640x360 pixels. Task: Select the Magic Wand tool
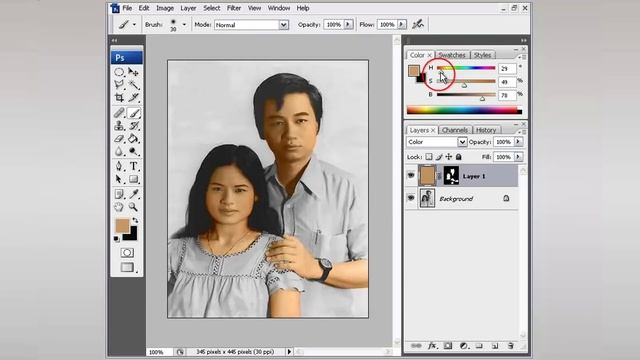tap(133, 85)
